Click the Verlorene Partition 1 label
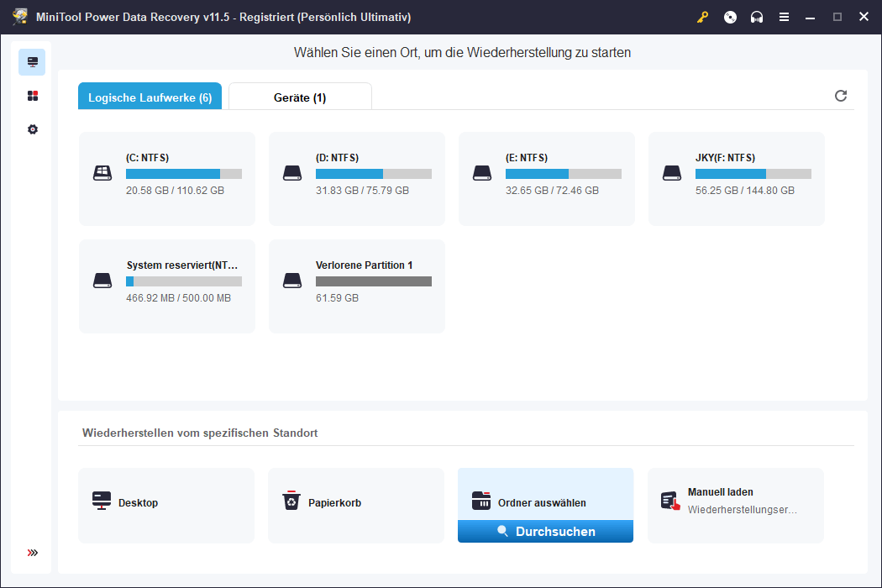 (x=364, y=265)
